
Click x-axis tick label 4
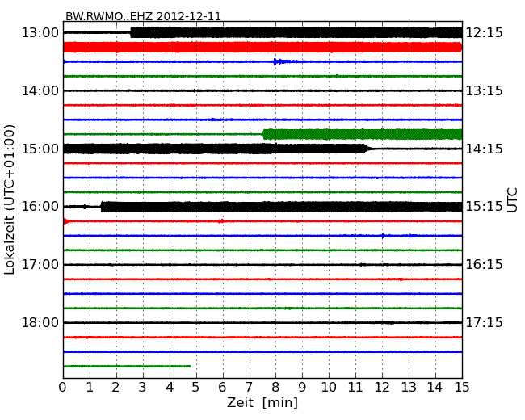click(x=170, y=388)
